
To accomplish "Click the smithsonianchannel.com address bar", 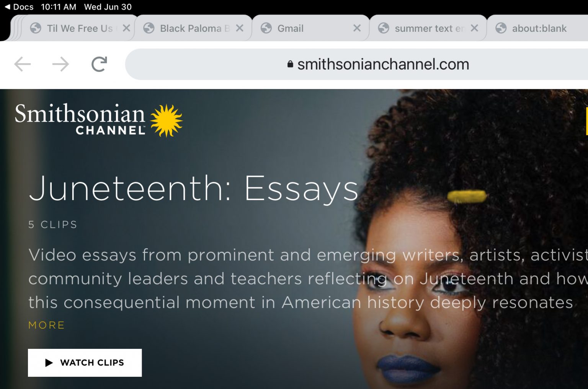I will click(x=357, y=64).
